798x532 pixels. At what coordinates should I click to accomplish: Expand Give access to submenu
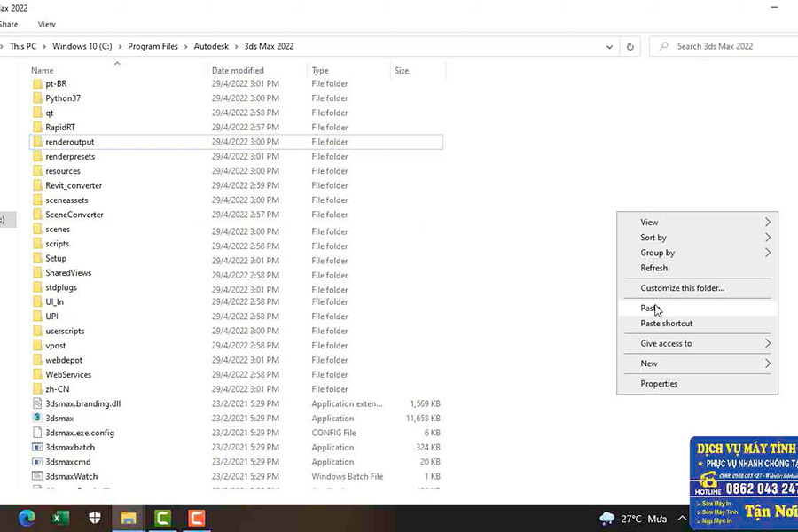tap(697, 343)
